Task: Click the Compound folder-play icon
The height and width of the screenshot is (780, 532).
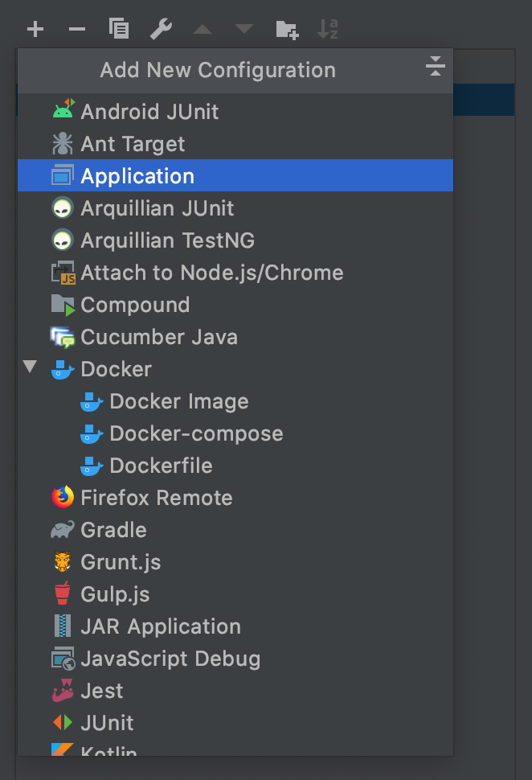Action: point(63,305)
